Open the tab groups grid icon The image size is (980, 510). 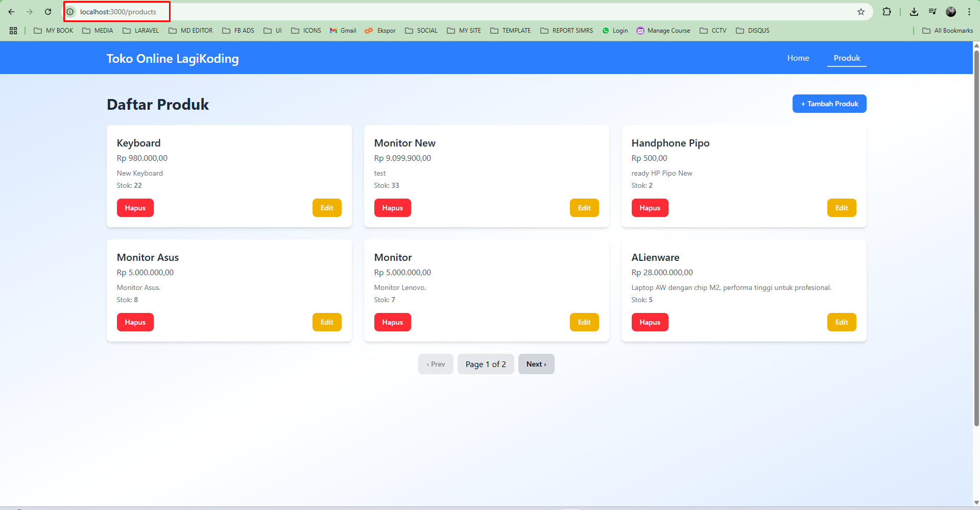pos(13,31)
